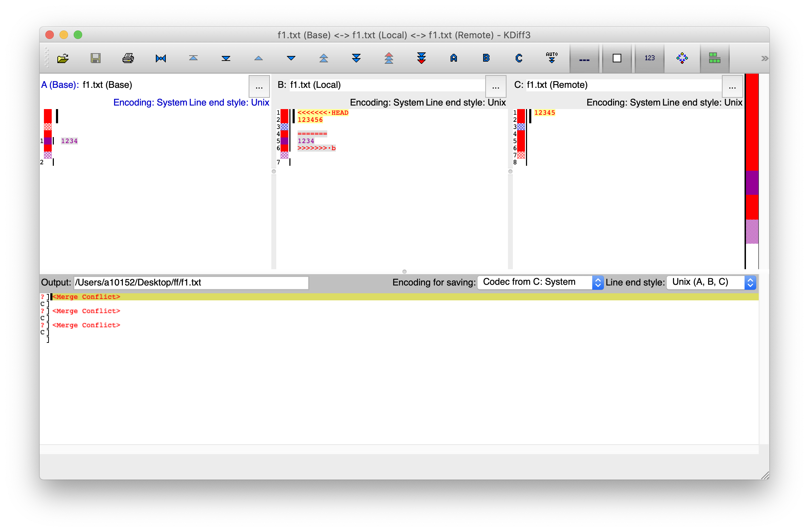Browse file for A (Base) pane
This screenshot has height=532, width=809.
tap(259, 86)
